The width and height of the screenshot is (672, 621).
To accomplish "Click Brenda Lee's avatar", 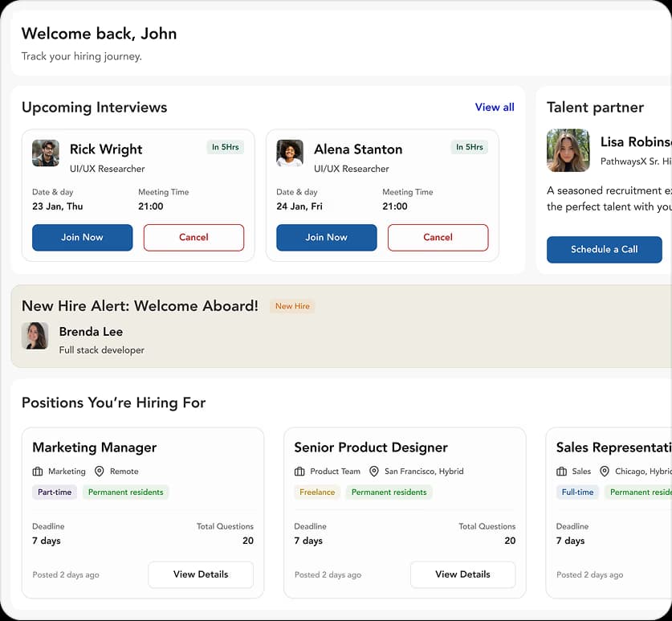I will point(35,336).
